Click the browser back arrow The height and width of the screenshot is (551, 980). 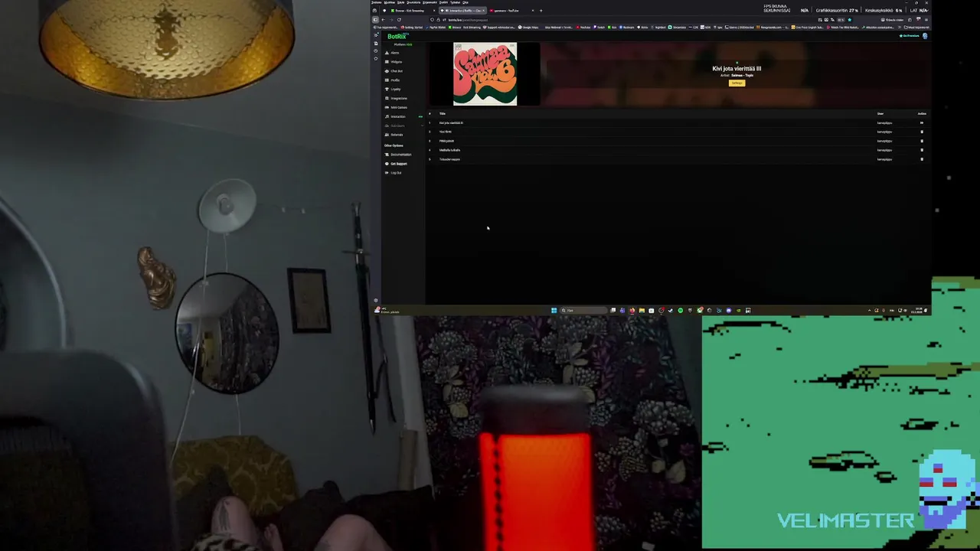click(384, 20)
